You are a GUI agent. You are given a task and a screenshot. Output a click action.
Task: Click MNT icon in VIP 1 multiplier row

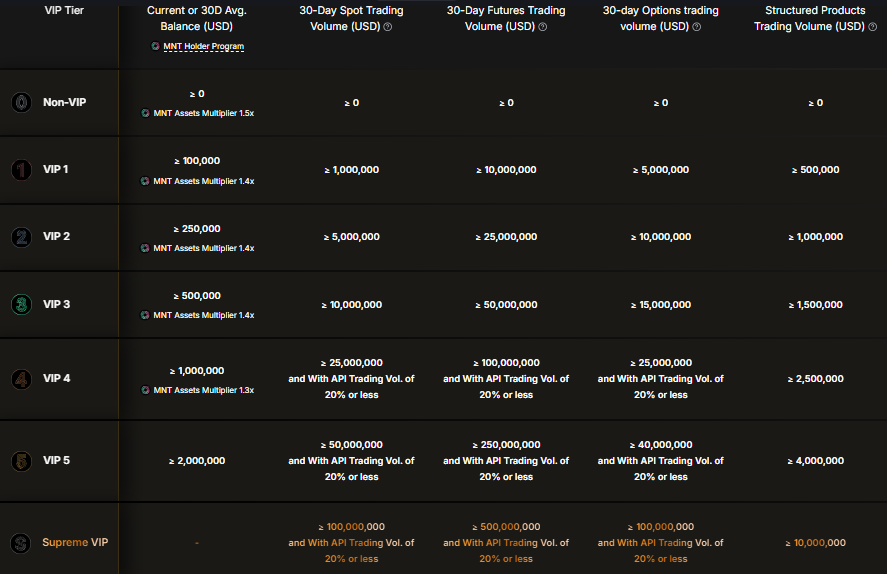pyautogui.click(x=145, y=181)
